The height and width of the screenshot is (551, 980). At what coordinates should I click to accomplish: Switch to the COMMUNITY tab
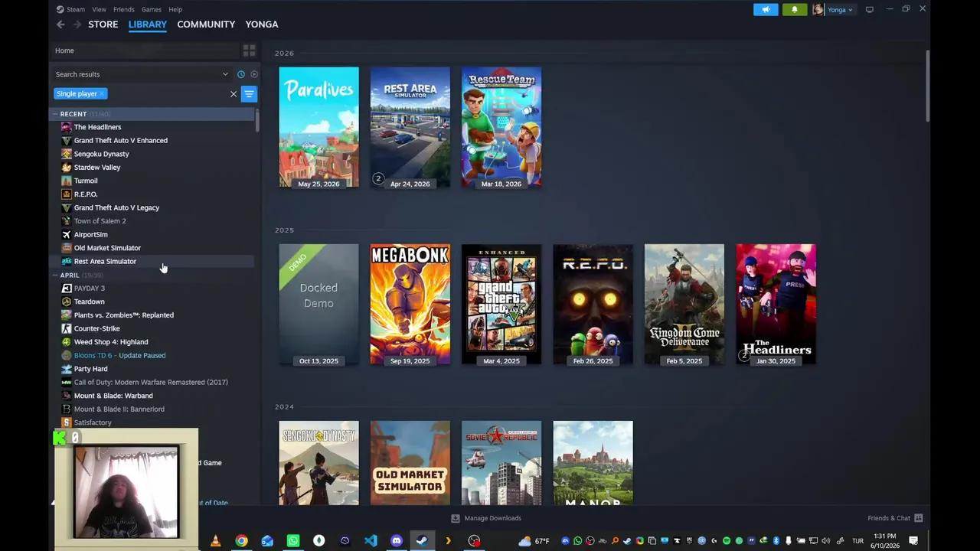(x=206, y=24)
